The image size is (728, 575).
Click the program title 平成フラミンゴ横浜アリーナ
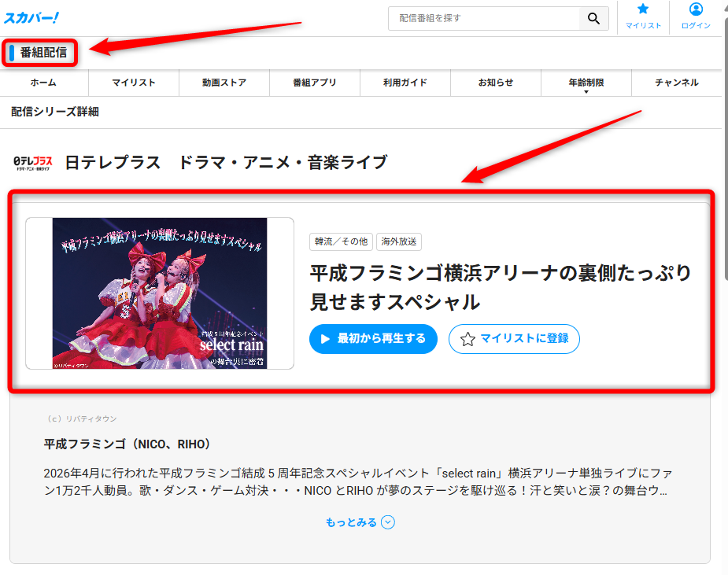coord(500,287)
